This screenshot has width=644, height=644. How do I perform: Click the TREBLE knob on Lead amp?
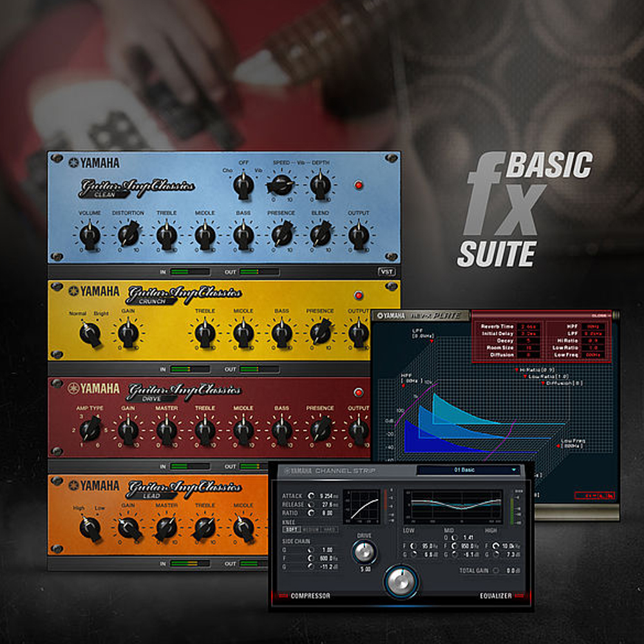(x=205, y=528)
